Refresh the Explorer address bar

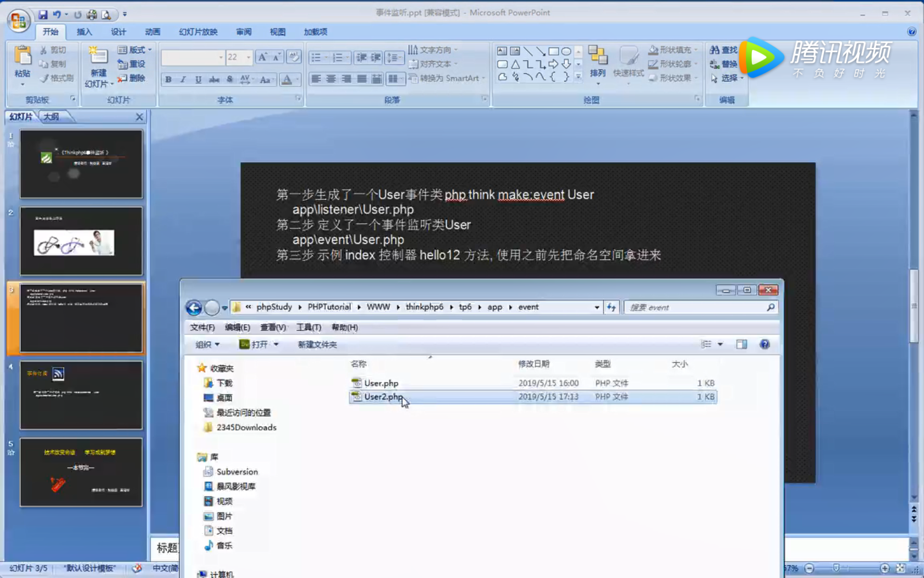(x=611, y=307)
